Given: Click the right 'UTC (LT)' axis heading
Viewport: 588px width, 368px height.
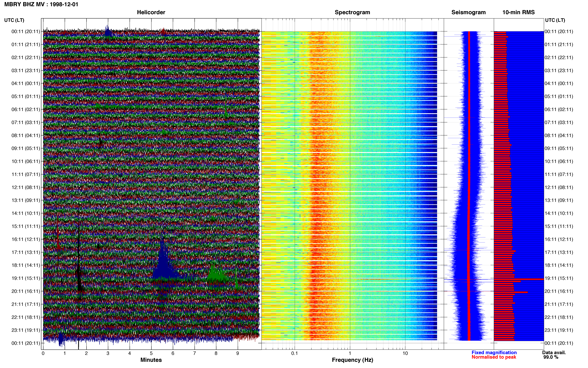Looking at the screenshot, I should (555, 20).
